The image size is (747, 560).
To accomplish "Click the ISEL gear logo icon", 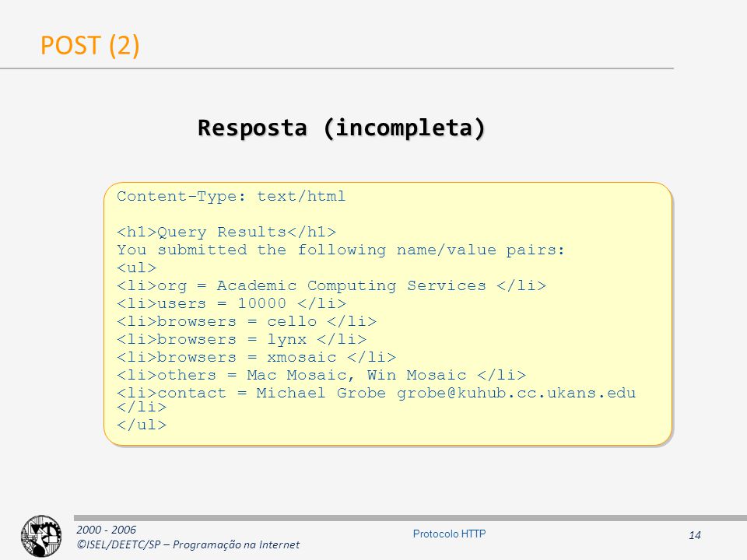I will coord(41,536).
